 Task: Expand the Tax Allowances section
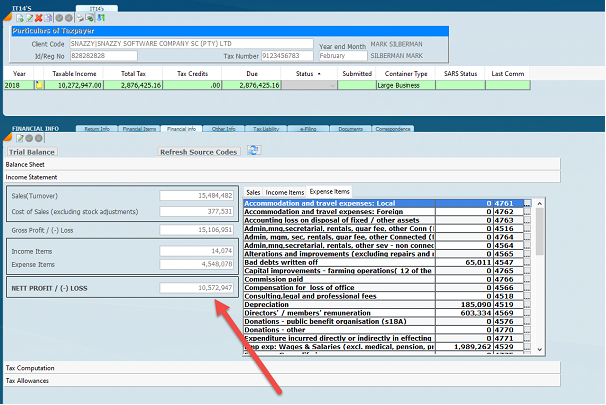coord(27,380)
